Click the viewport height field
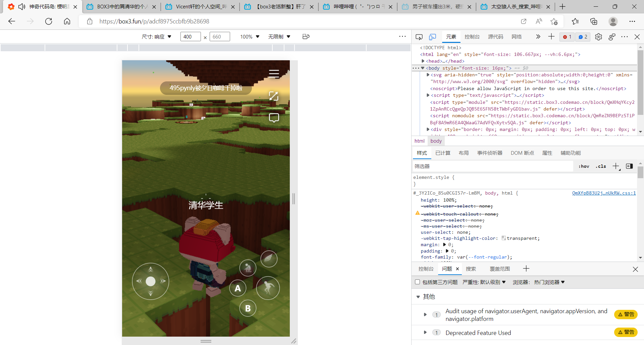The image size is (644, 345). 220,37
